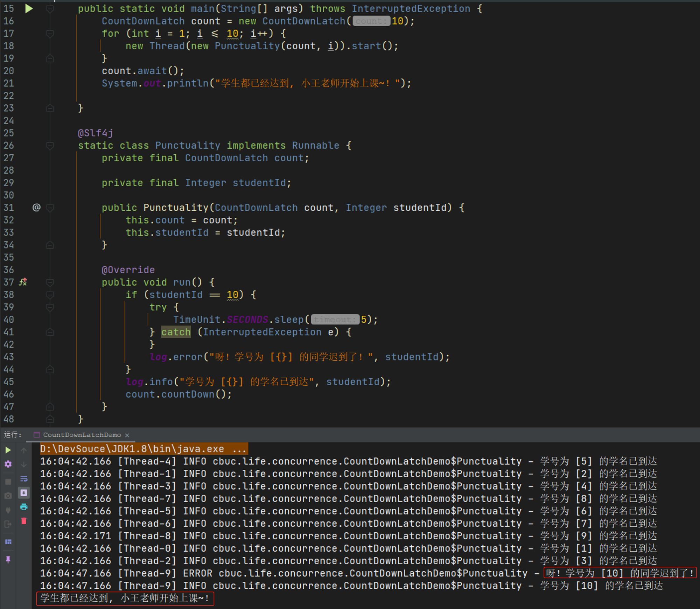Screen dimensions: 700x609
Task: Click line number 24 in the gutter
Action: (9, 121)
